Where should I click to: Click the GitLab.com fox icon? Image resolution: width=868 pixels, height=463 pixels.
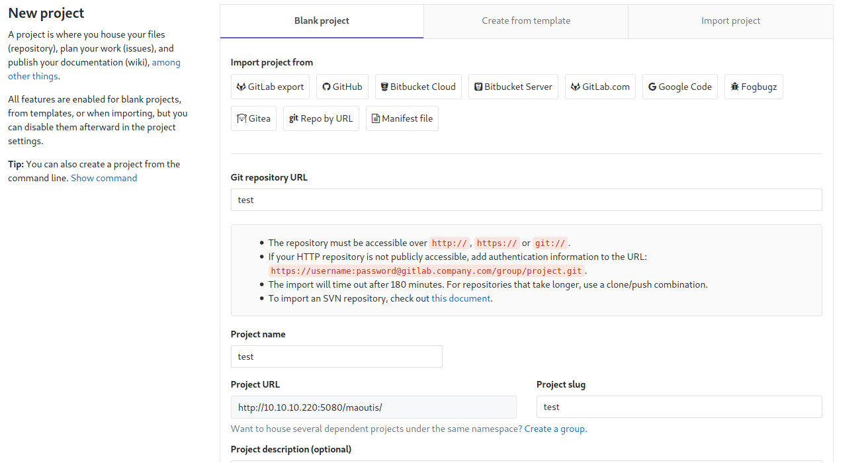576,87
